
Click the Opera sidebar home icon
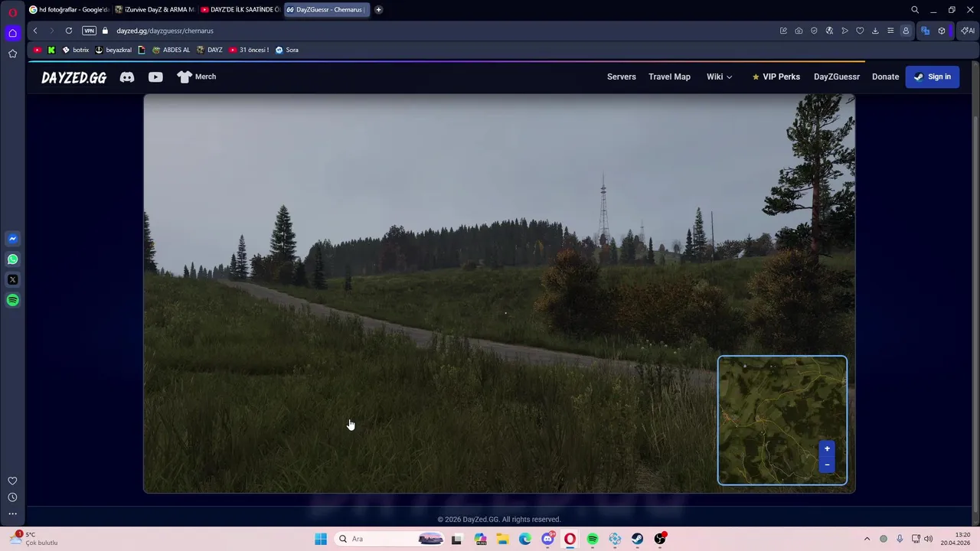pos(12,33)
